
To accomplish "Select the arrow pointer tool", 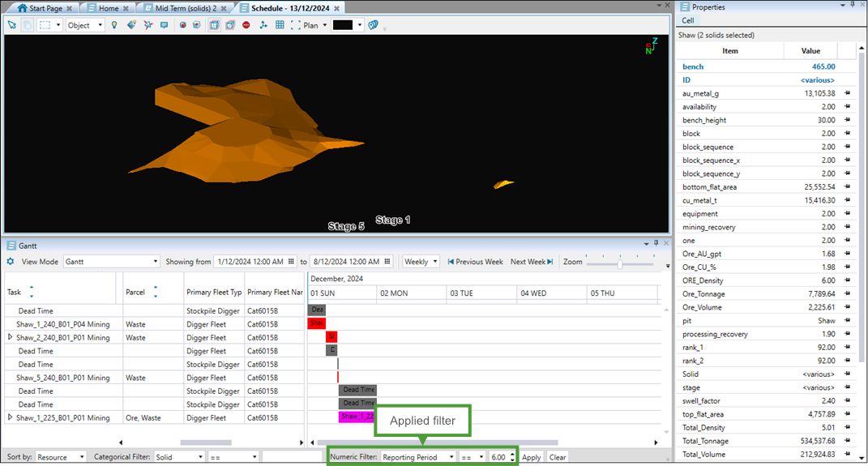I will pos(11,25).
